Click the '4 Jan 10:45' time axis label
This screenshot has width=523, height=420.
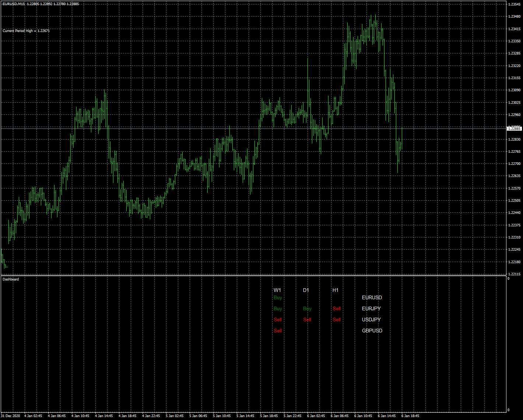click(x=80, y=416)
